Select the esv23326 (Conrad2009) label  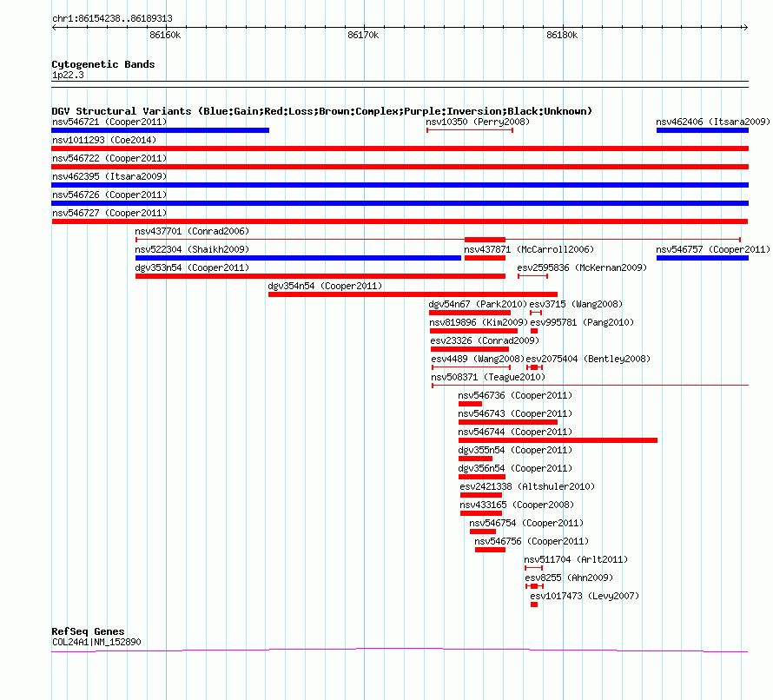[x=485, y=340]
